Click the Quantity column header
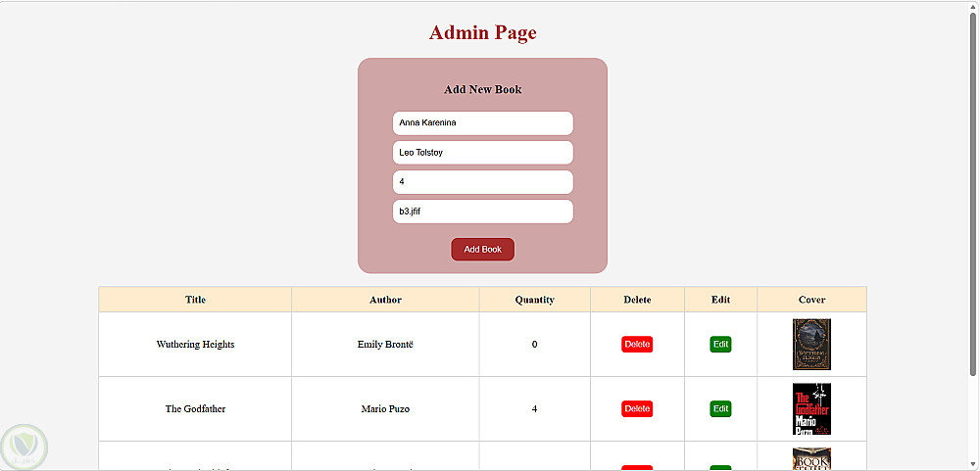 [534, 300]
